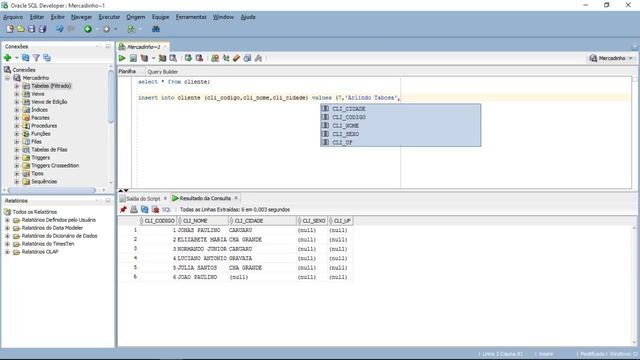Click the ELIZABETE MARIA result cell

203,240
